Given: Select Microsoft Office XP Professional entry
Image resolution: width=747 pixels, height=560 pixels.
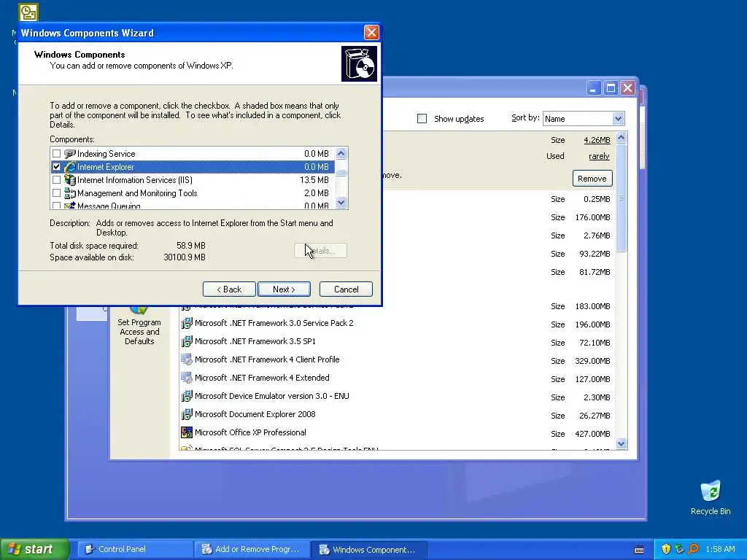Looking at the screenshot, I should point(251,432).
